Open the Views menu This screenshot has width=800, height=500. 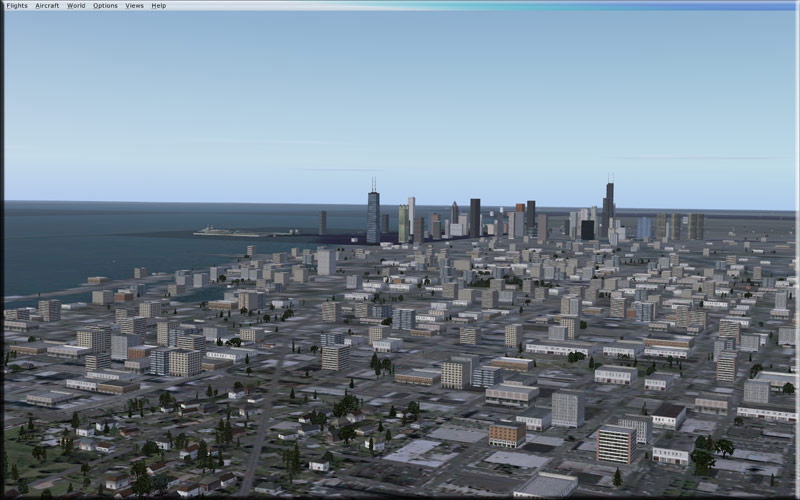point(134,5)
